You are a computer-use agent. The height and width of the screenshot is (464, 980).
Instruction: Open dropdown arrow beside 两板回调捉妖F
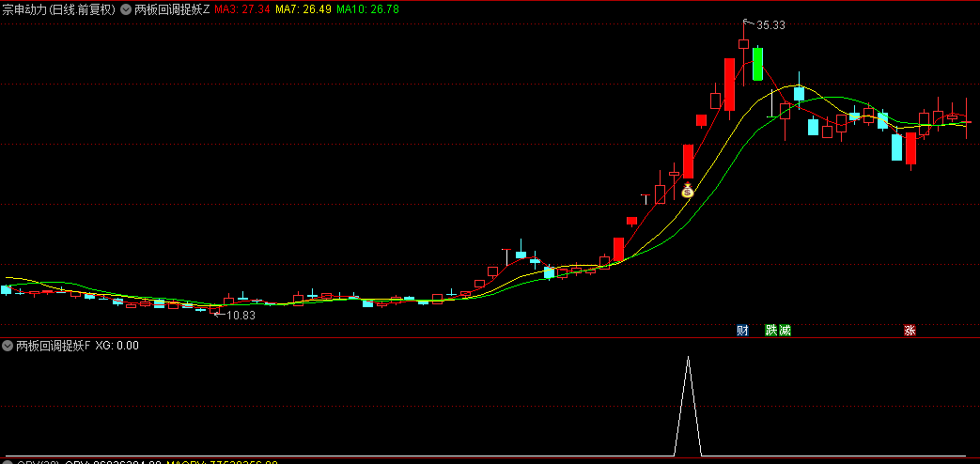8,345
